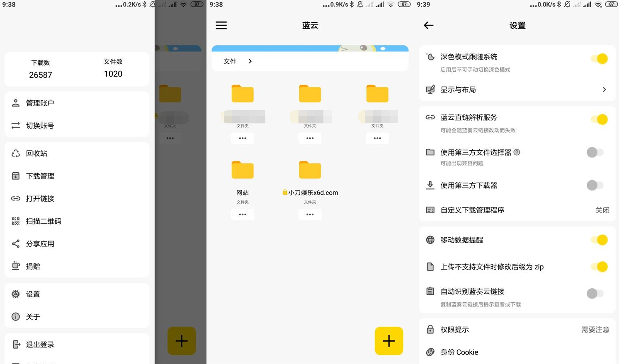The width and height of the screenshot is (619, 364).
Task: Choose 打开链接 in the drawer
Action: tap(77, 198)
